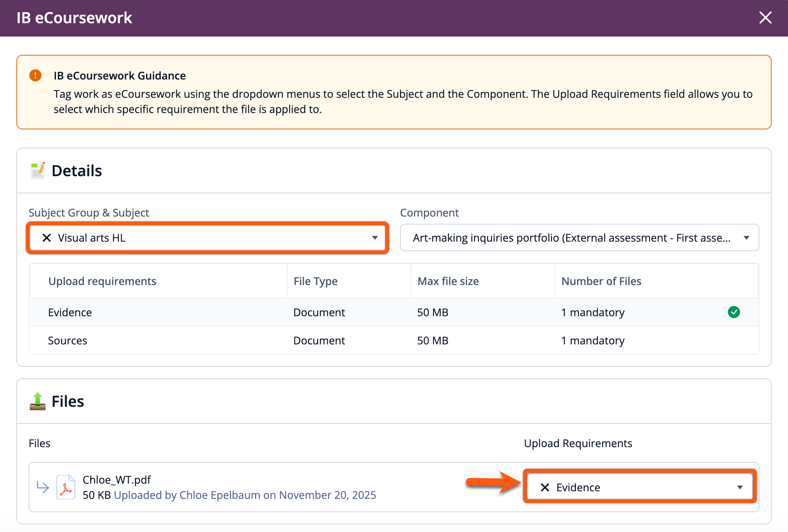Click the green checkmark on Evidence row
The image size is (788, 532).
tap(734, 312)
